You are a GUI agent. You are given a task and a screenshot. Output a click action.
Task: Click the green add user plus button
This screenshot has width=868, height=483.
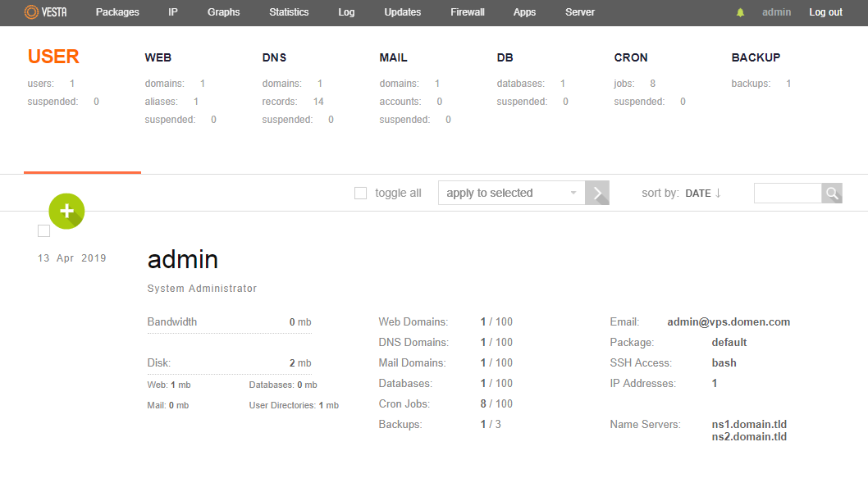point(66,211)
